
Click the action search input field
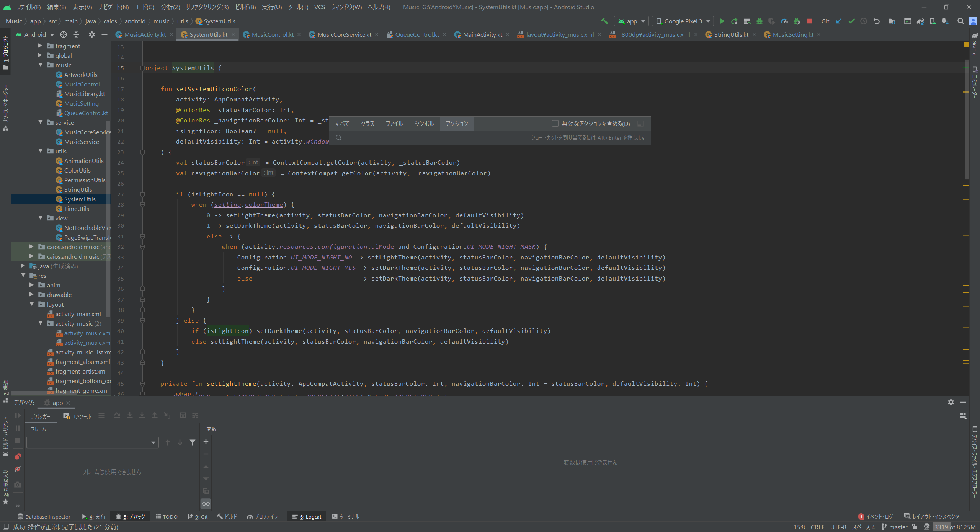point(433,138)
